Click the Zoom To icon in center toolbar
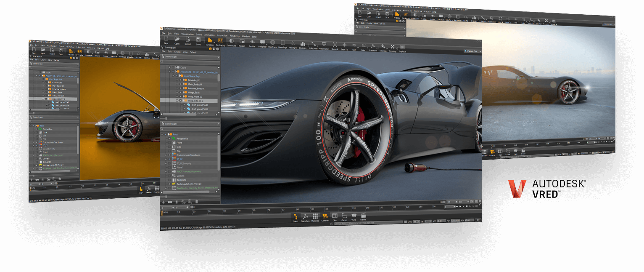 pyautogui.click(x=345, y=45)
